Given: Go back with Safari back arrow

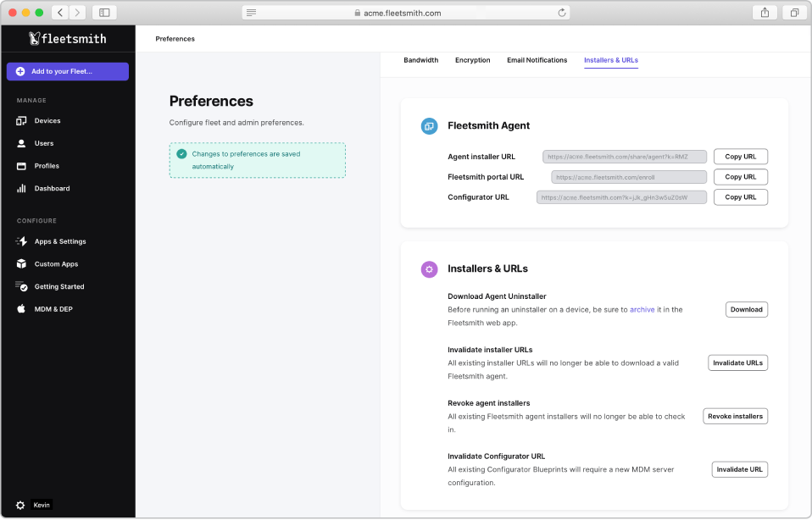Looking at the screenshot, I should click(x=60, y=13).
